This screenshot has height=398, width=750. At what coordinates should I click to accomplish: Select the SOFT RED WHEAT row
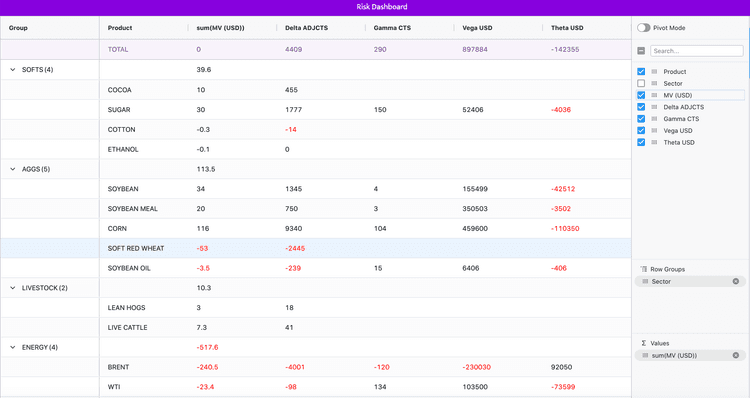tap(316, 248)
